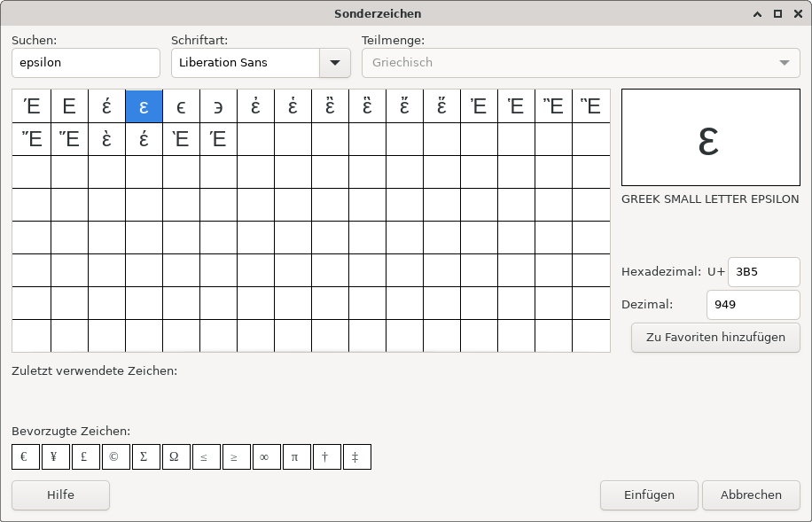
Task: Open Hilfe for the dialog
Action: tap(60, 495)
